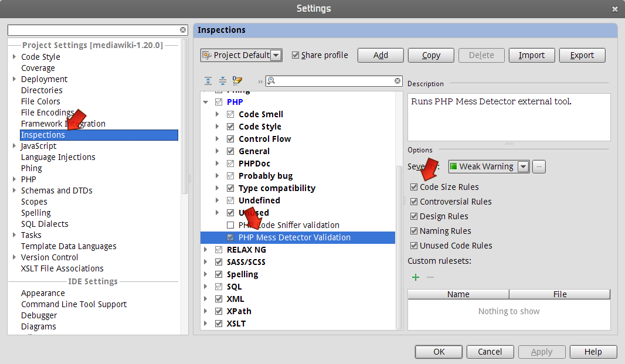
Task: Click the Cancel button
Action: click(x=490, y=352)
